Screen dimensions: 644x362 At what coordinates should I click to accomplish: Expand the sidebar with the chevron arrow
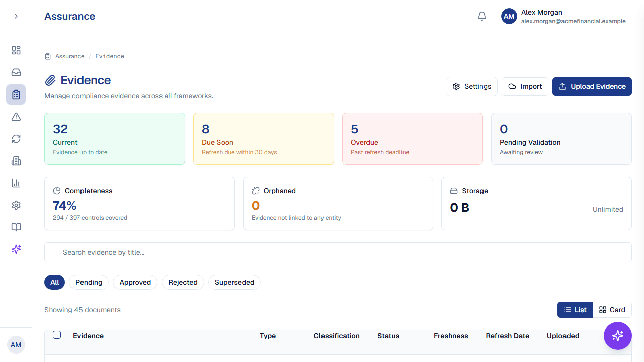coord(16,16)
